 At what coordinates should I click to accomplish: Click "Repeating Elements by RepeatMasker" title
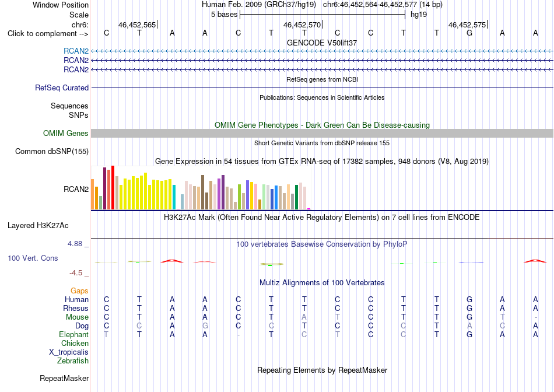pyautogui.click(x=322, y=370)
